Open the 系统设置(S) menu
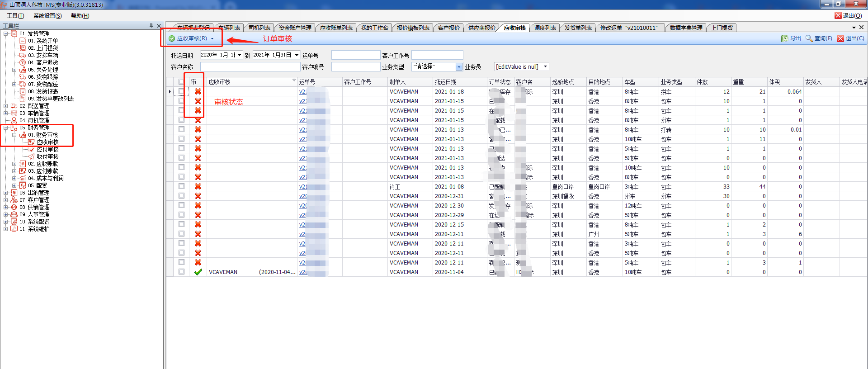The width and height of the screenshot is (868, 369). pyautogui.click(x=47, y=16)
